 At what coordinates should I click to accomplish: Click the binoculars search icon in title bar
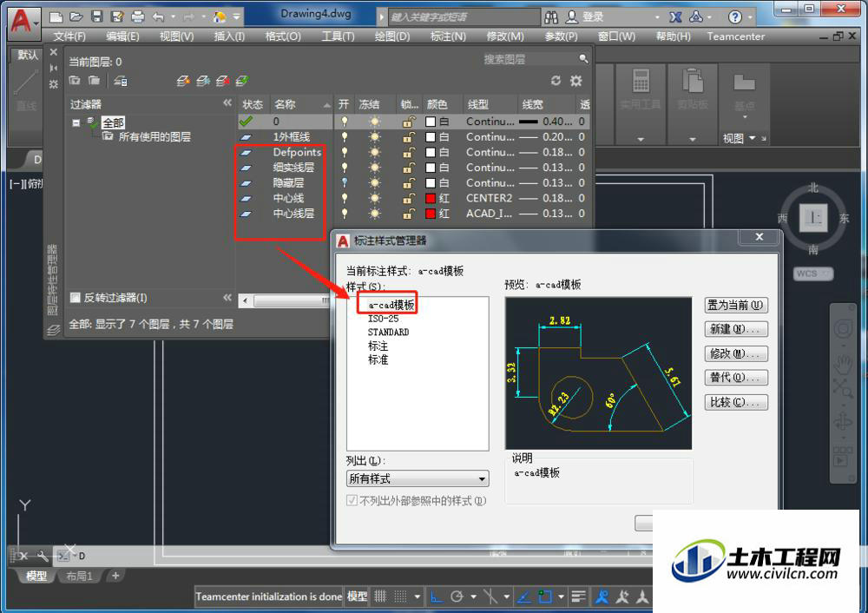tap(551, 17)
